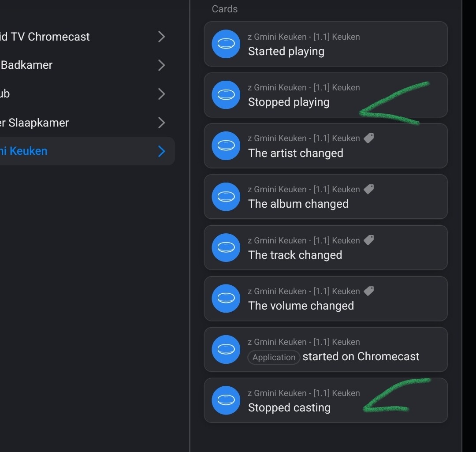Click the tag icon on volume changed card
476x452 pixels.
point(369,291)
